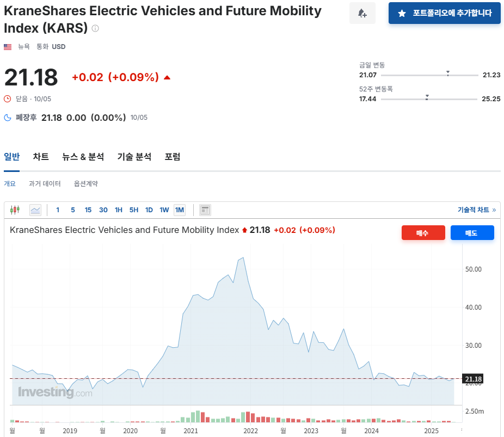504x437 pixels.
Task: Switch chart interval to 1D
Action: coord(149,210)
